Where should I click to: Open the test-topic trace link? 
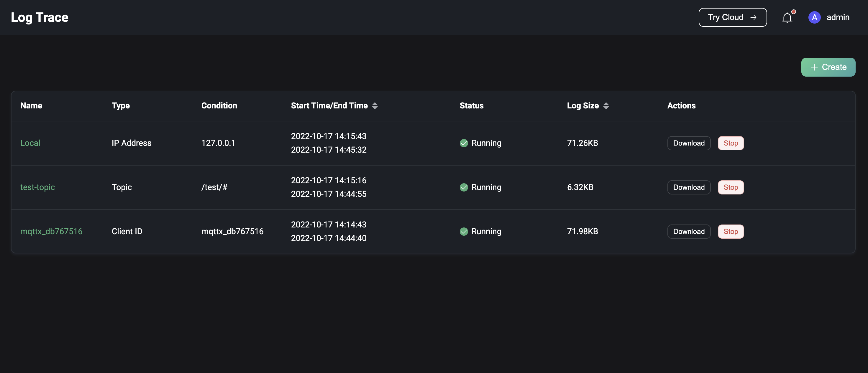(37, 187)
